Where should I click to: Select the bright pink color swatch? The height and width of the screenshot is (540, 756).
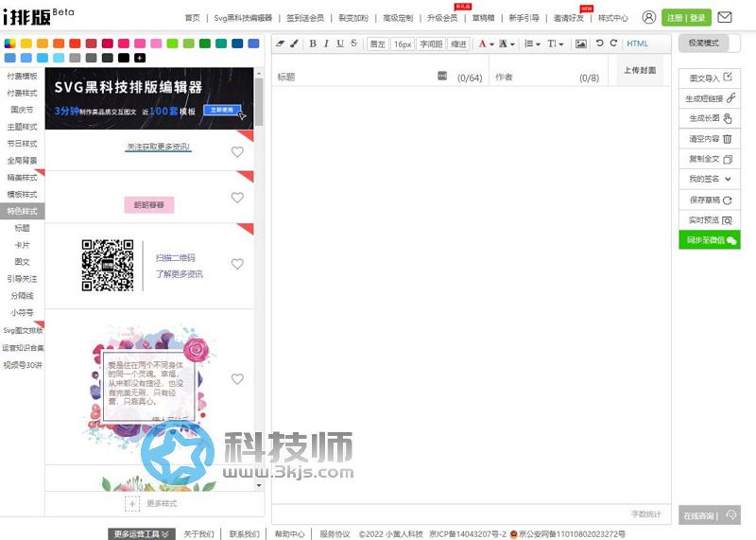pos(124,44)
